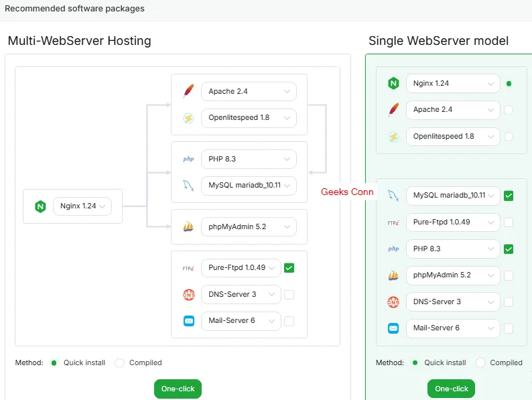
Task: Click the PHP logo icon in Multi-WebServer panel
Action: (x=188, y=159)
